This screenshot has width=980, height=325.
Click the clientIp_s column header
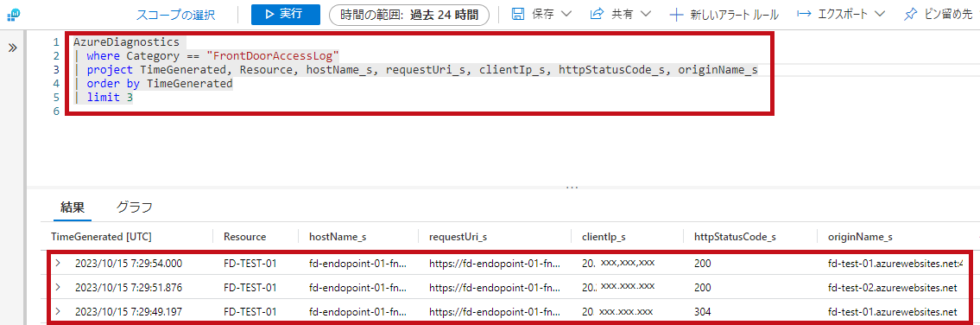point(604,237)
